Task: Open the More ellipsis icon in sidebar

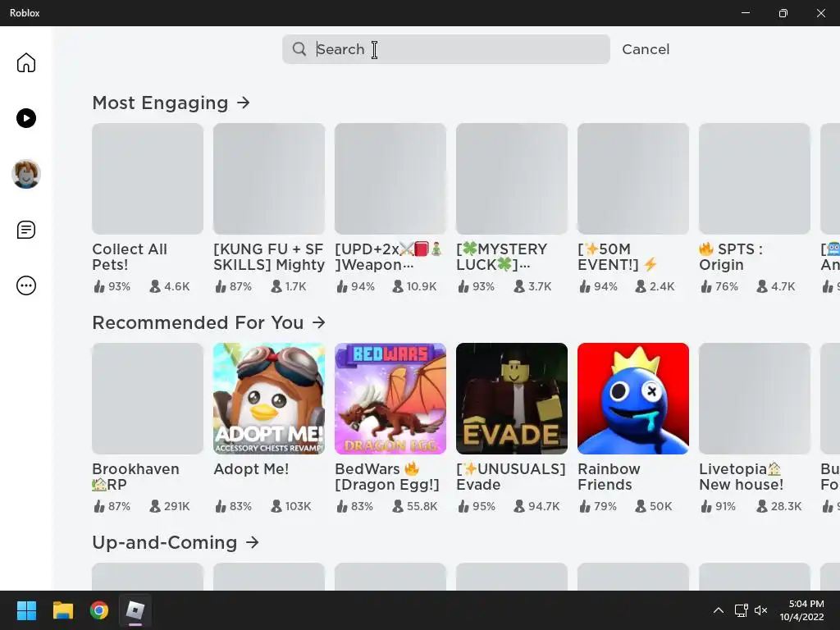Action: [25, 285]
